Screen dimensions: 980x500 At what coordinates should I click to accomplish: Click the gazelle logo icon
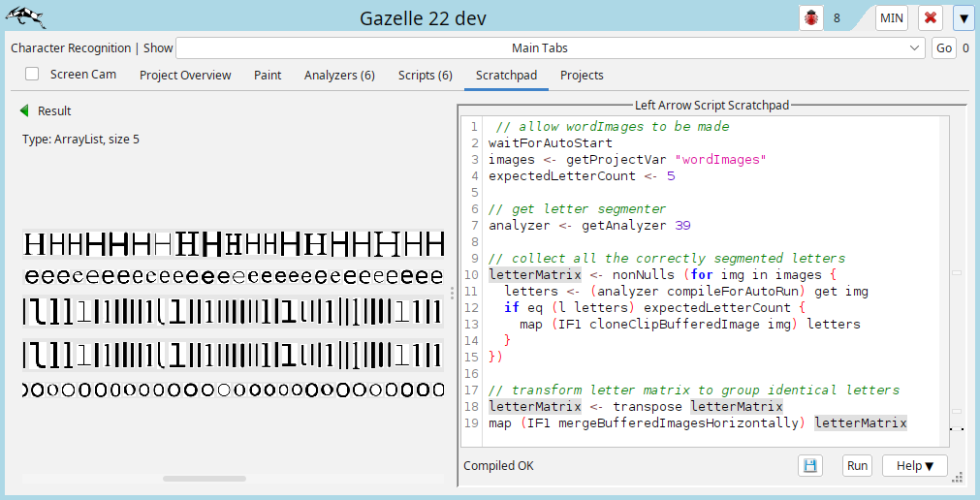25,17
